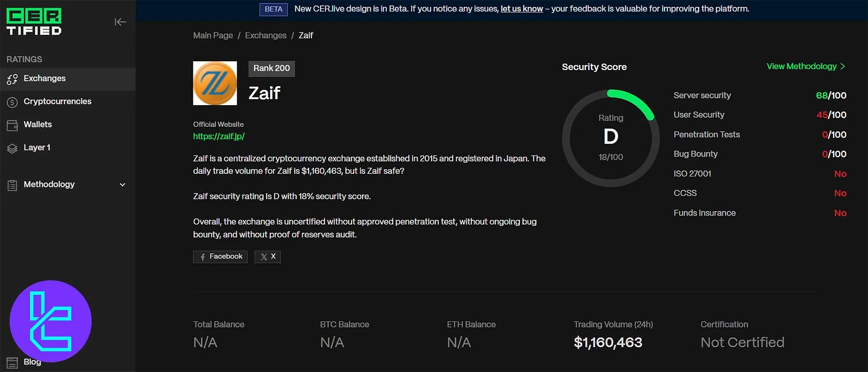
Task: Click the Not Certified certification value
Action: pyautogui.click(x=742, y=343)
